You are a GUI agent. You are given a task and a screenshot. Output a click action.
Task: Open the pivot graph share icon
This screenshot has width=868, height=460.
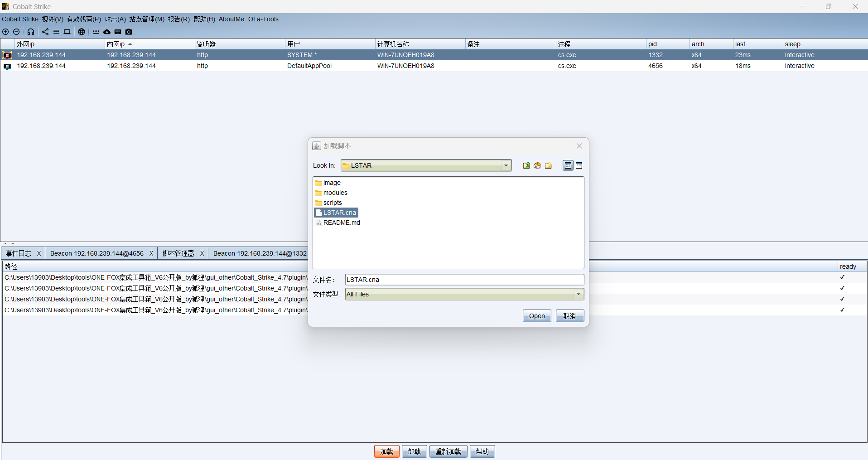pos(45,32)
